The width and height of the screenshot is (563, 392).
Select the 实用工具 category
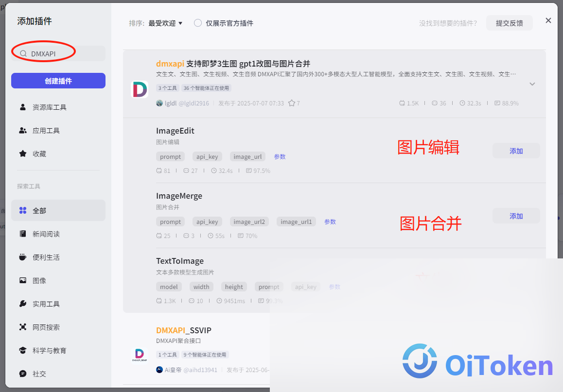click(58, 304)
